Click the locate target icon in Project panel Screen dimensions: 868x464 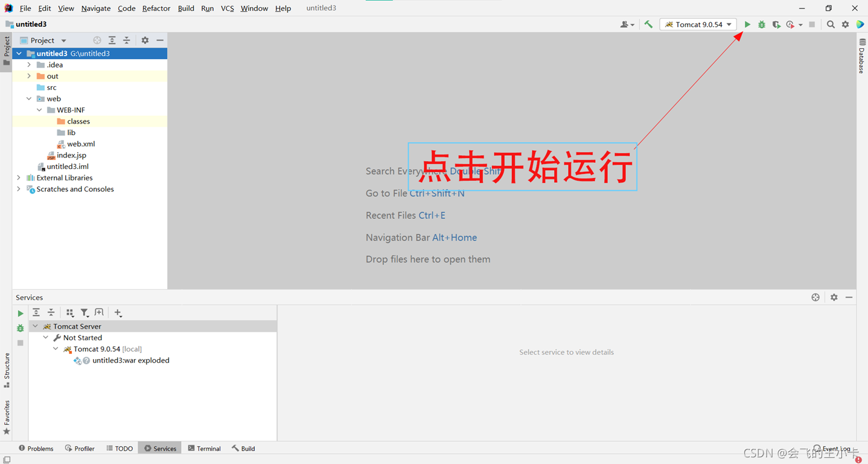97,40
